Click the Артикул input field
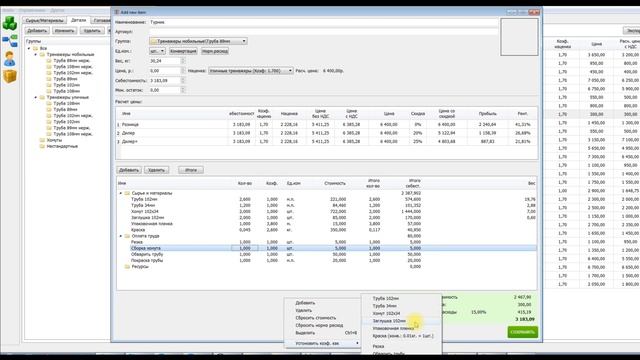 (323, 31)
